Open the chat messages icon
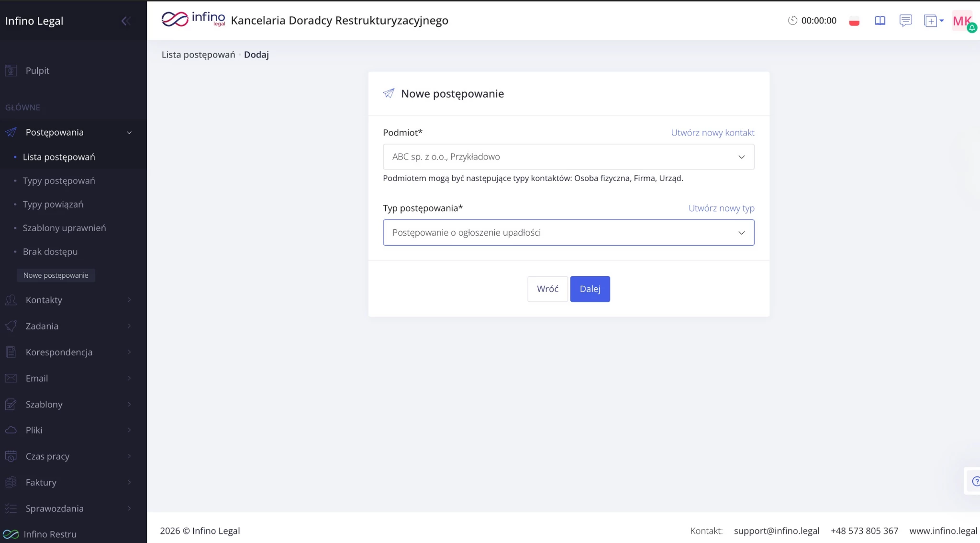The width and height of the screenshot is (980, 543). (905, 21)
